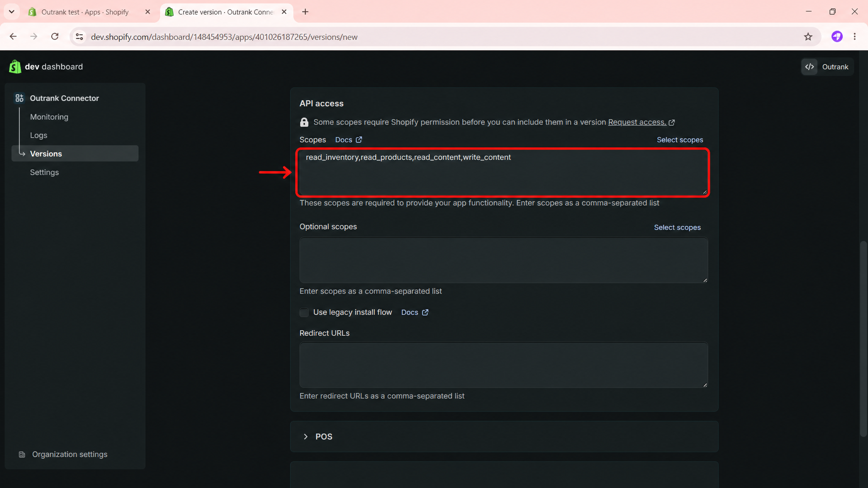Screen dimensions: 868x488
Task: Click the Request access link
Action: tap(637, 122)
